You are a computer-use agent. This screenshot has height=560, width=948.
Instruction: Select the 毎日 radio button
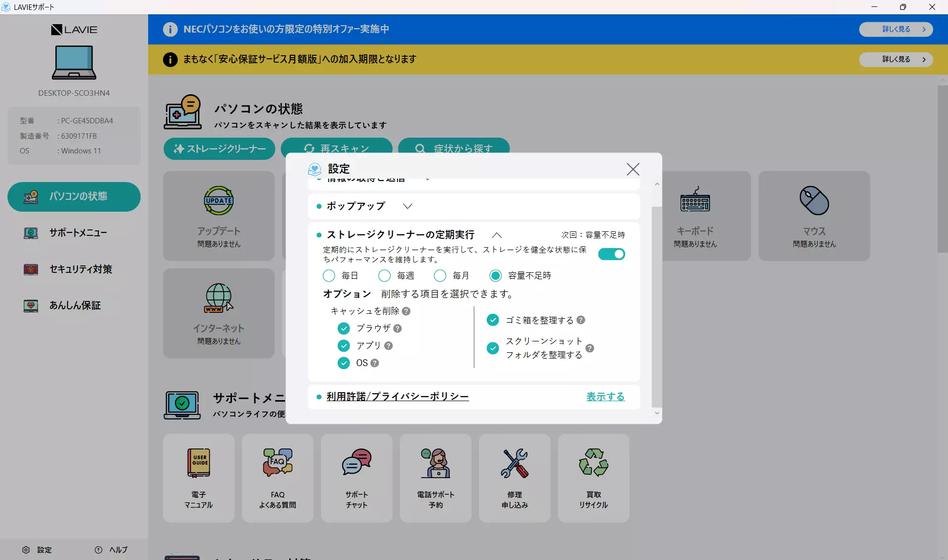[329, 275]
